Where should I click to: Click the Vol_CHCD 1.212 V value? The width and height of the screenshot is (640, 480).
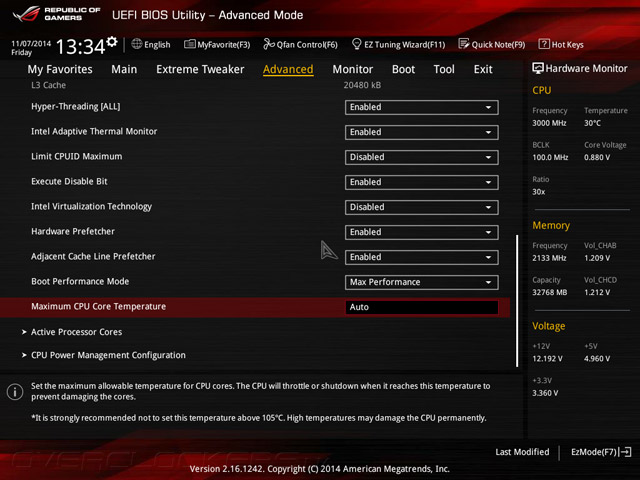pos(597,293)
